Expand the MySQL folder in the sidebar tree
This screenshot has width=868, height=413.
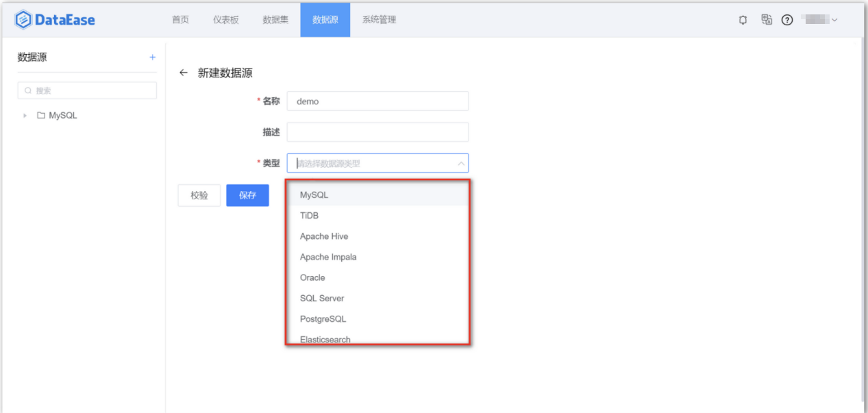(x=25, y=115)
